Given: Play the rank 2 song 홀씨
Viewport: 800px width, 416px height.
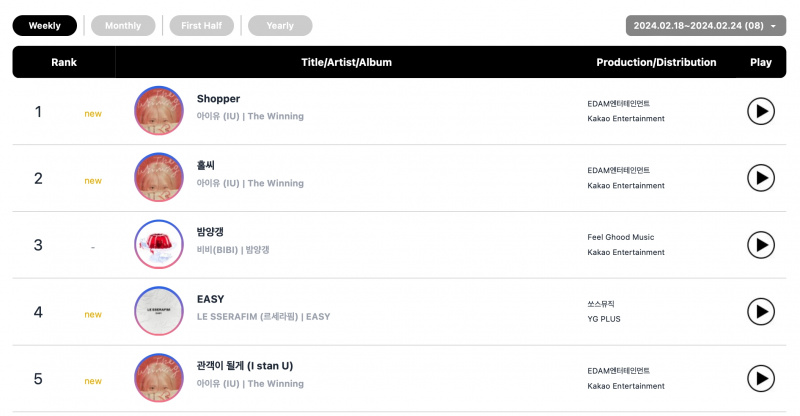Looking at the screenshot, I should click(761, 178).
